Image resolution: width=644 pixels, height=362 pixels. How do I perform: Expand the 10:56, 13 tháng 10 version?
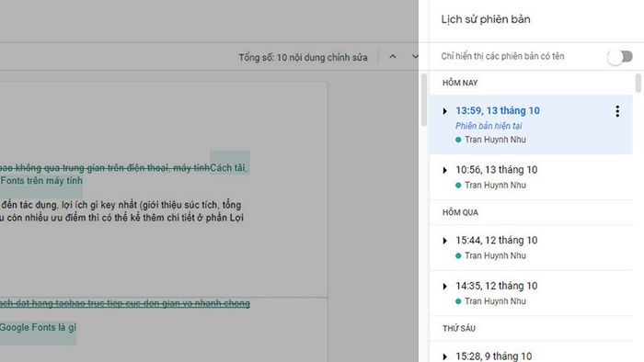click(444, 170)
